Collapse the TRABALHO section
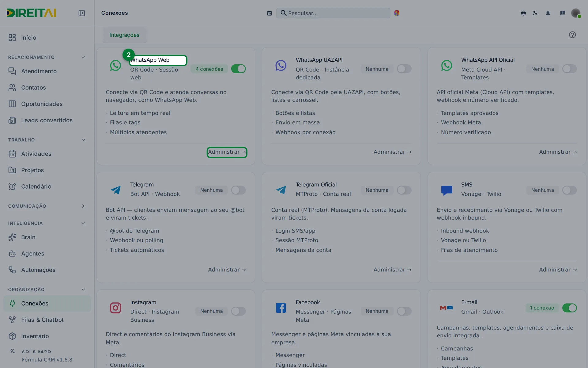This screenshot has width=588, height=368. click(83, 140)
